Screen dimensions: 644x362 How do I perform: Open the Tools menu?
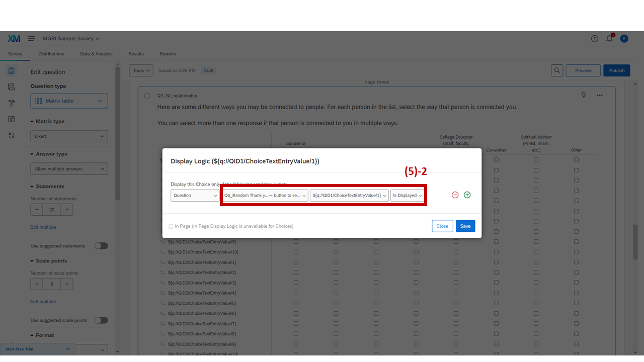pyautogui.click(x=141, y=70)
